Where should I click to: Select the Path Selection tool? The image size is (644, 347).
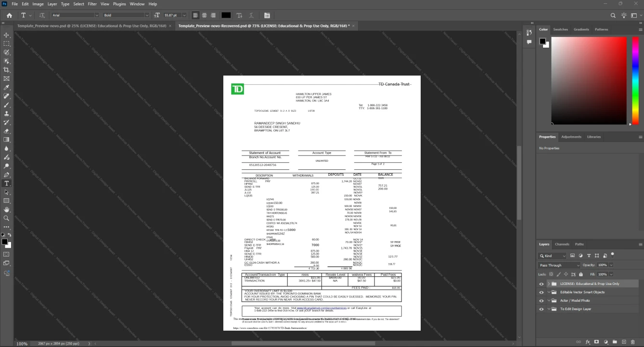point(7,192)
